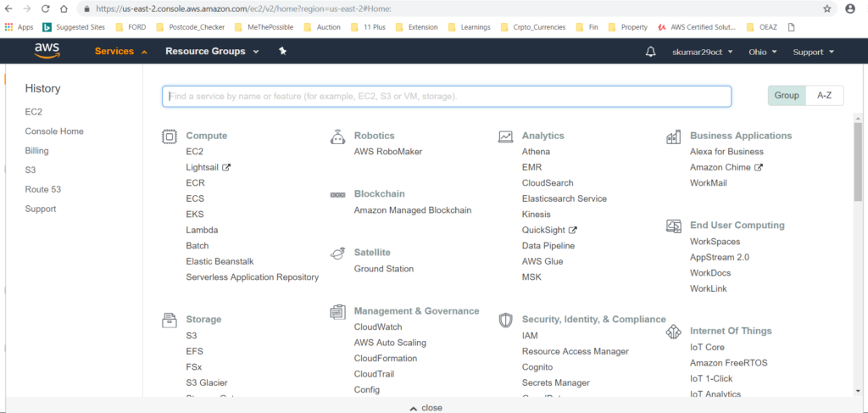This screenshot has width=868, height=413.
Task: Open Secrets Manager service
Action: click(556, 382)
